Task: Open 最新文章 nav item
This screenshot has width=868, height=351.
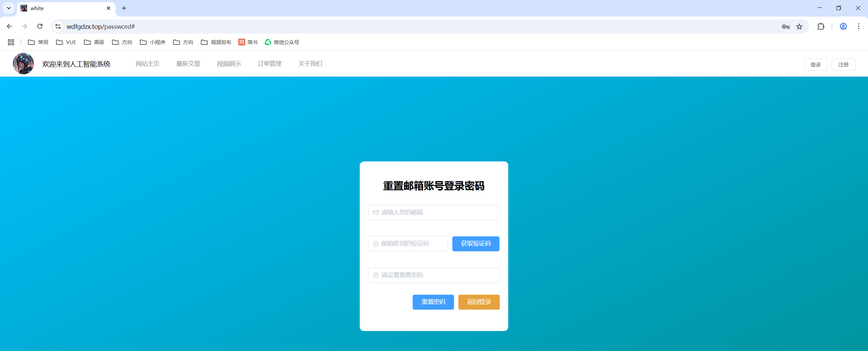Action: [188, 64]
